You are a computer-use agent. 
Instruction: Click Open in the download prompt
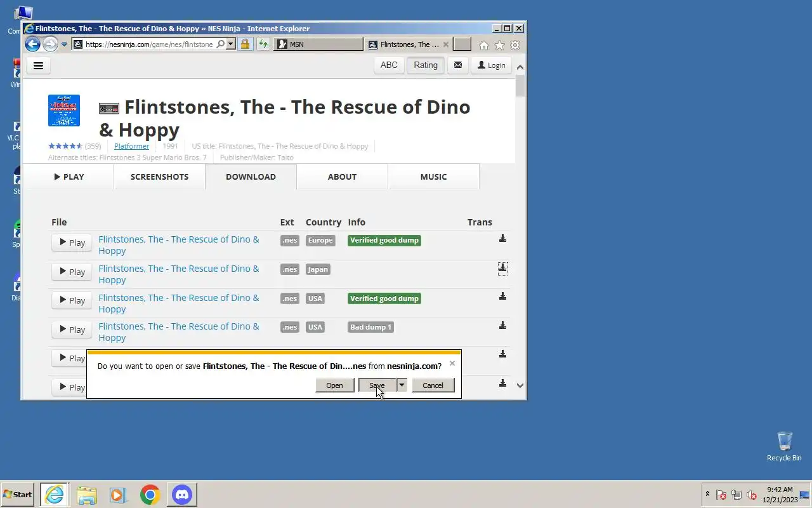334,385
